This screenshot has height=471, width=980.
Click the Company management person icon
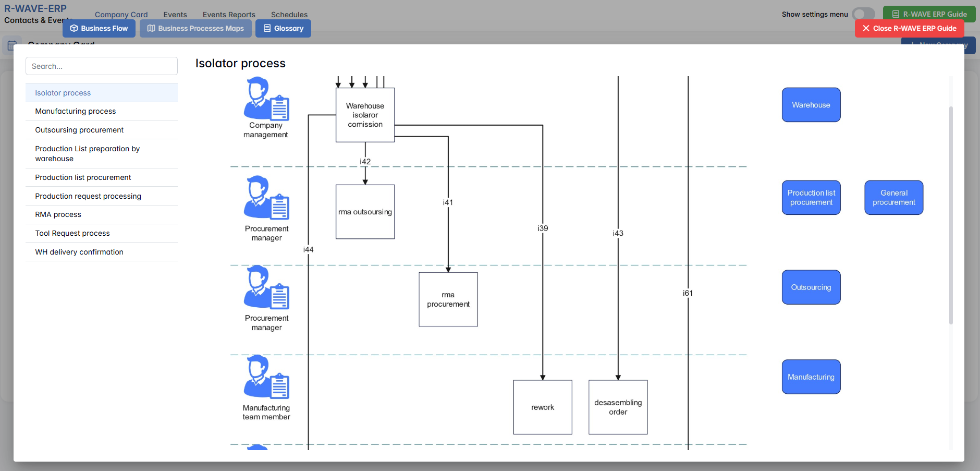tap(266, 99)
